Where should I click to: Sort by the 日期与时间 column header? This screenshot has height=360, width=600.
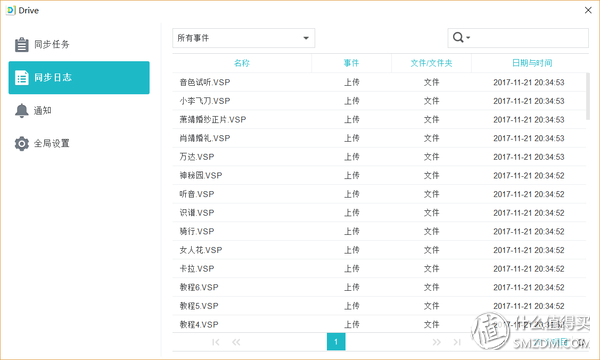coord(532,63)
